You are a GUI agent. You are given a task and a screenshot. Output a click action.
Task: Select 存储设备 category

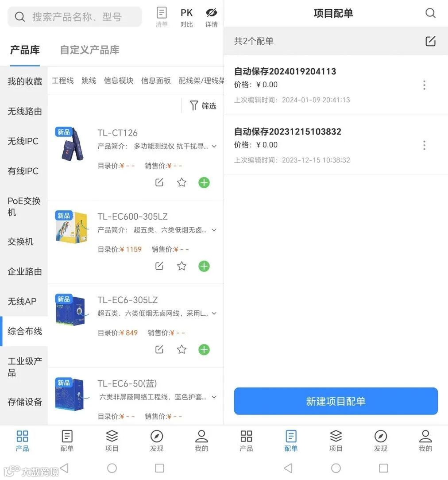24,402
